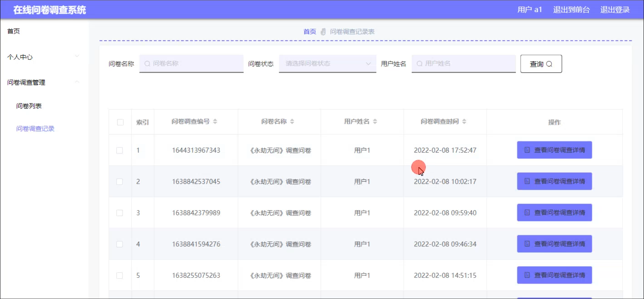Click 问卷调查时间 column header text
Viewport: 644px width, 299px height.
click(439, 121)
